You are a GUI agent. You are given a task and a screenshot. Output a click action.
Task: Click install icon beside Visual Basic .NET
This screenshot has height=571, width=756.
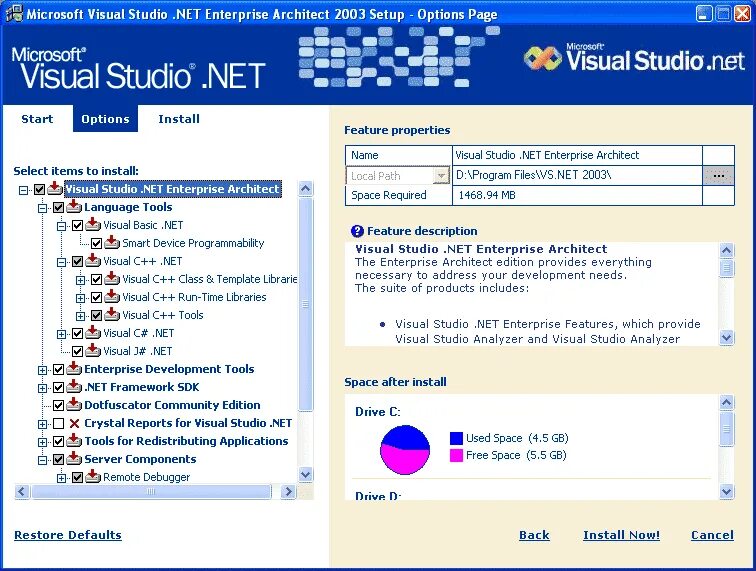93,225
